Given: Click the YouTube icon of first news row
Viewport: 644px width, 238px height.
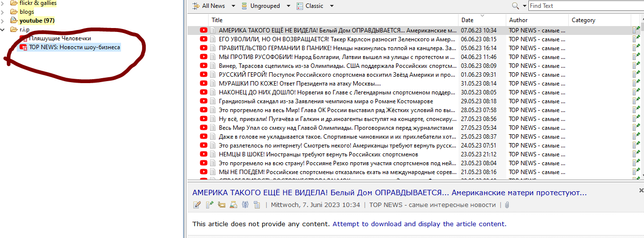Looking at the screenshot, I should (204, 30).
